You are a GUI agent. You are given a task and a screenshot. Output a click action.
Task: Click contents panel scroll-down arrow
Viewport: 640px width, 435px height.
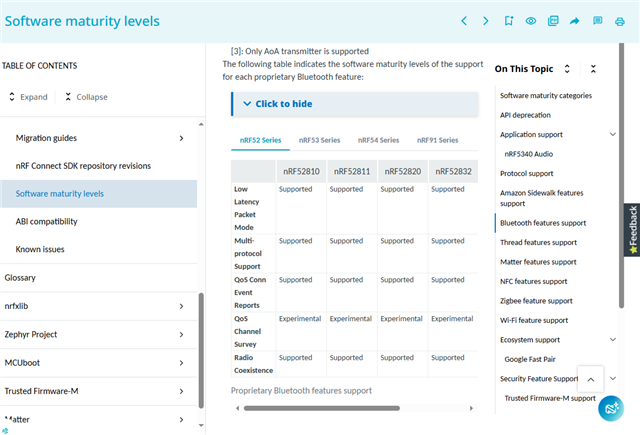(x=201, y=425)
